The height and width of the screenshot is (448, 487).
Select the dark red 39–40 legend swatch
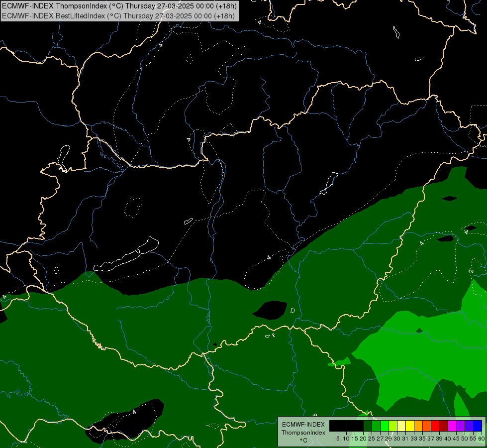(444, 426)
